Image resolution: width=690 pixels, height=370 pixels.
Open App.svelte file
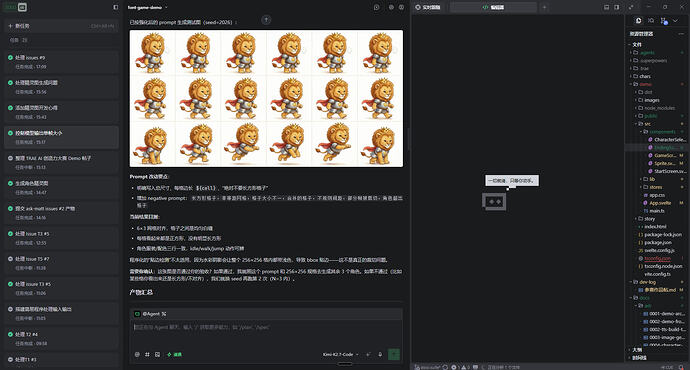point(657,203)
